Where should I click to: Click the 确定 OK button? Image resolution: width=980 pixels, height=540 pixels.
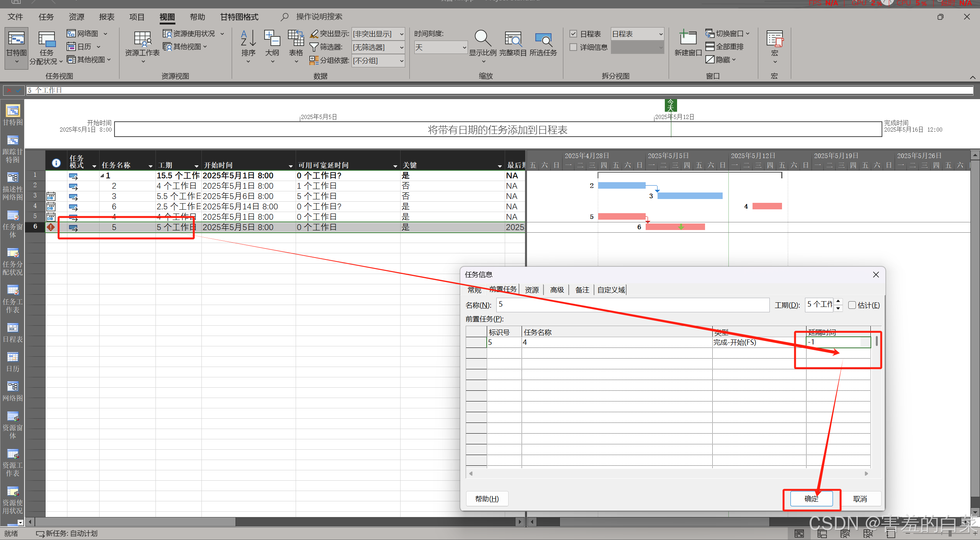tap(811, 499)
